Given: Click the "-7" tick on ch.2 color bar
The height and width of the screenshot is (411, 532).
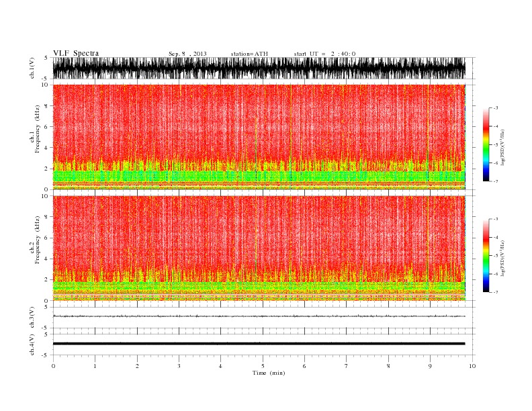Looking at the screenshot, I should pos(496,292).
